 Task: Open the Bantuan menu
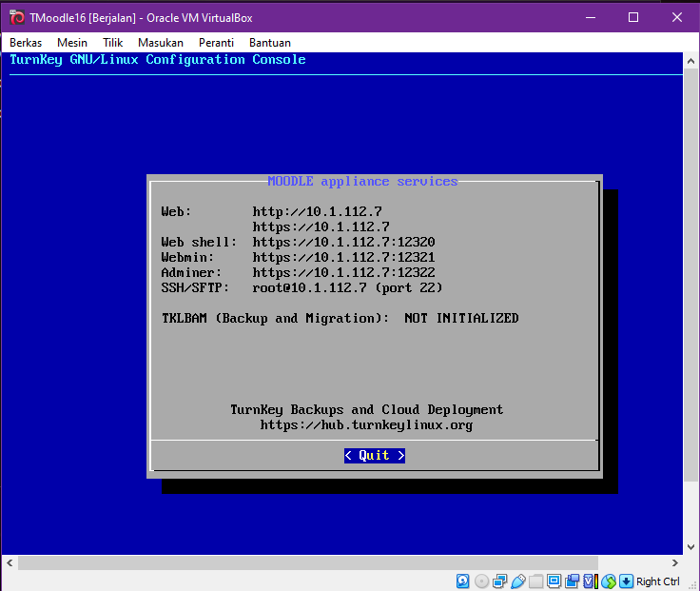[270, 43]
